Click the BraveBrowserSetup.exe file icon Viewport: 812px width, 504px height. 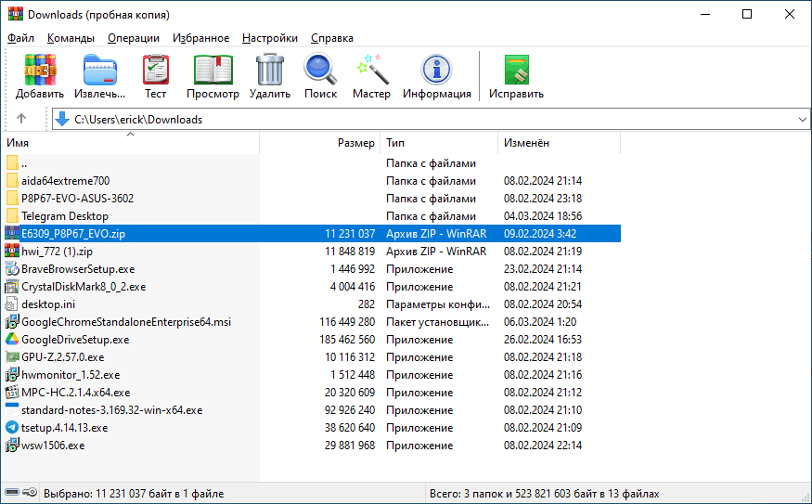click(x=12, y=269)
